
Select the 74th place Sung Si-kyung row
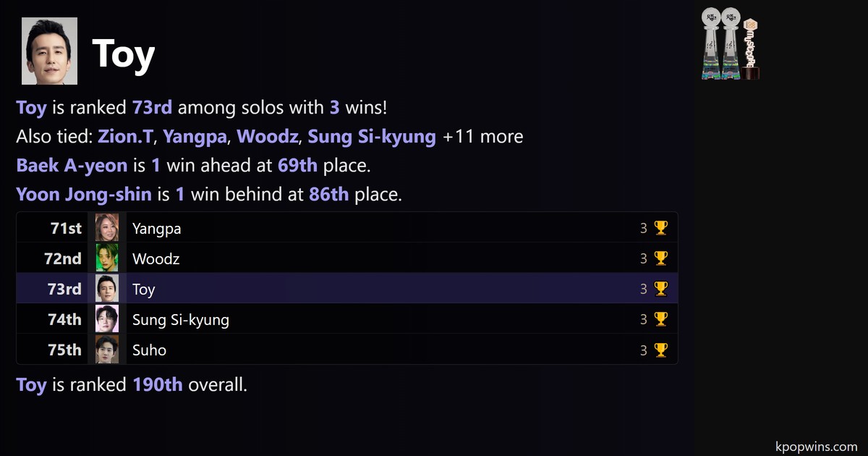coord(180,320)
